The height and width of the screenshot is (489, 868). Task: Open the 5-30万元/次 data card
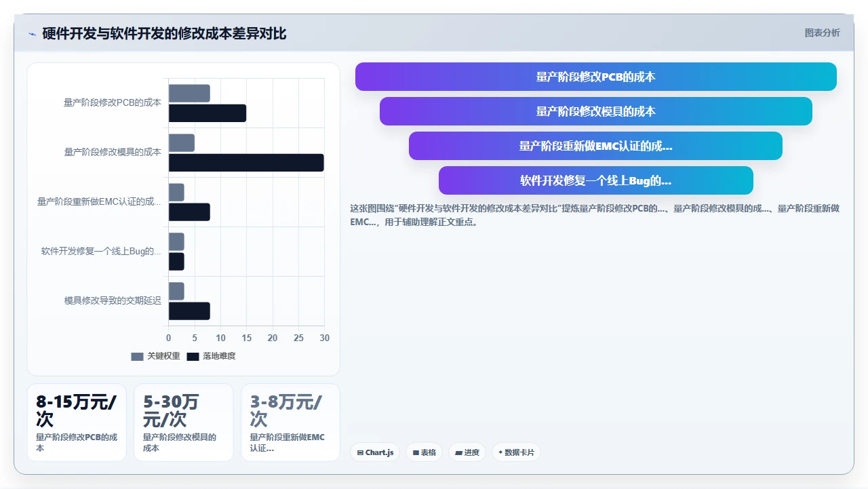click(x=184, y=422)
